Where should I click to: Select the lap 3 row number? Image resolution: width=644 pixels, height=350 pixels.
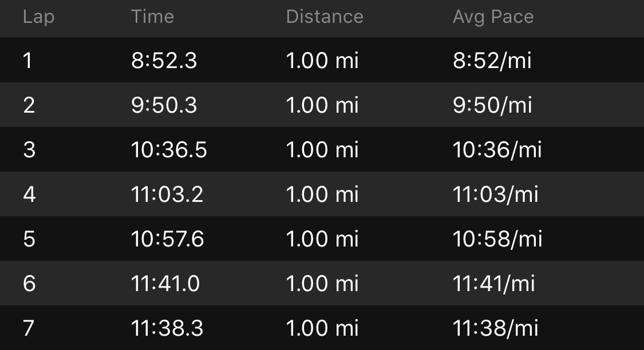click(29, 150)
